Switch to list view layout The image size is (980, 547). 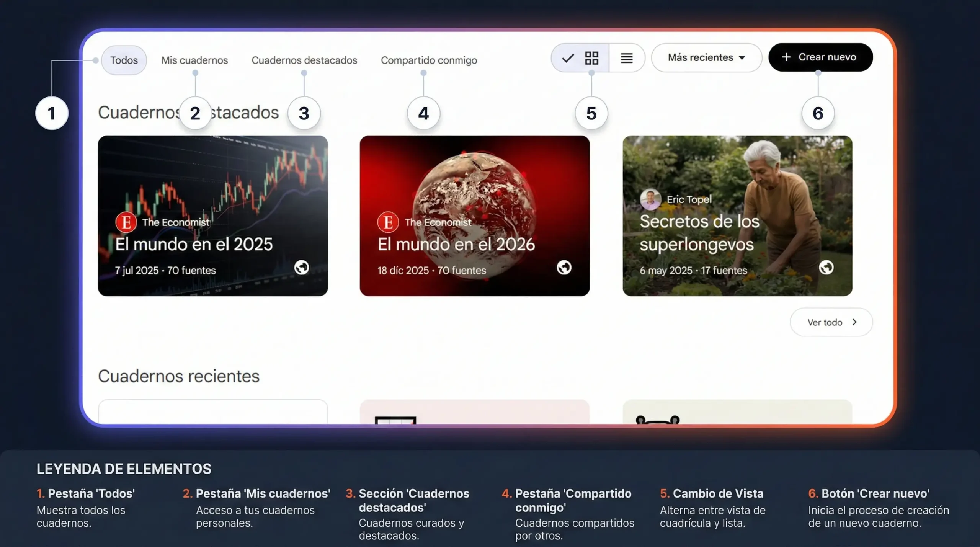[x=626, y=58]
